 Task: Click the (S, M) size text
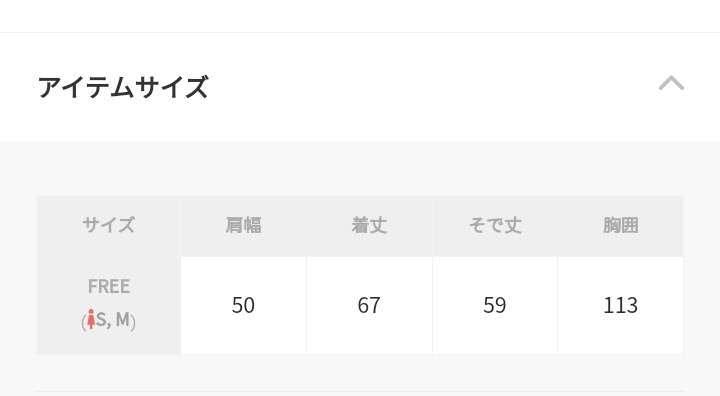click(108, 320)
